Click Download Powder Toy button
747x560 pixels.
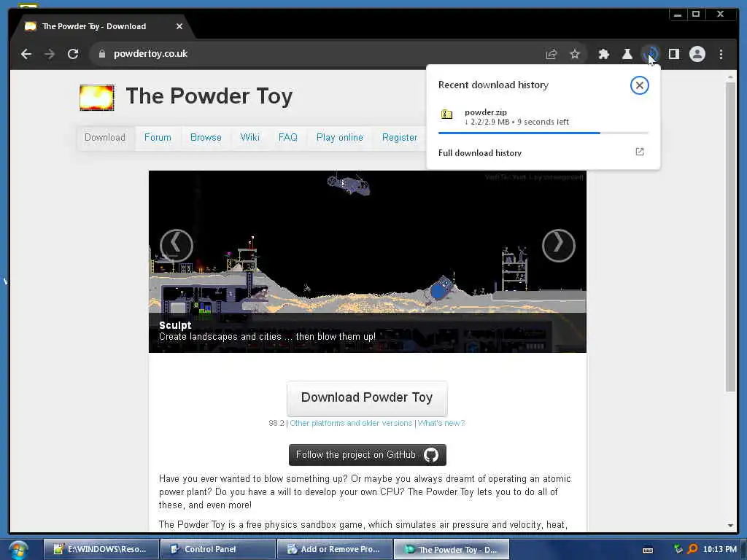(367, 398)
